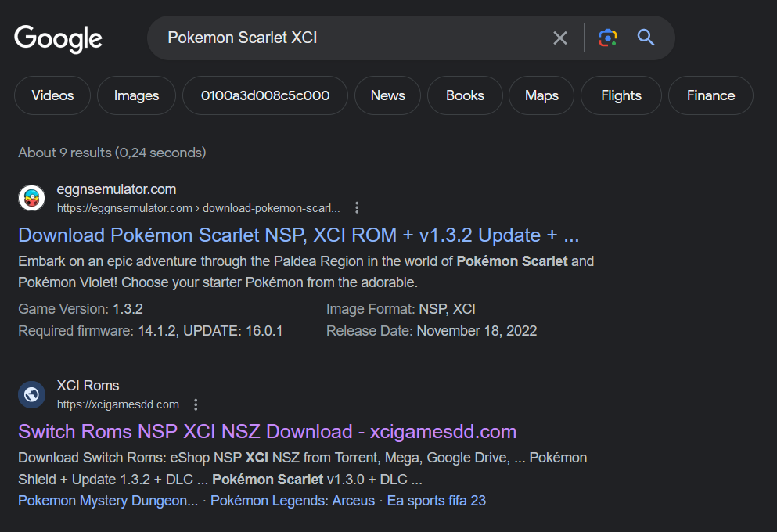
Task: Open more options for the eggnsemulator result
Action: pyautogui.click(x=357, y=208)
